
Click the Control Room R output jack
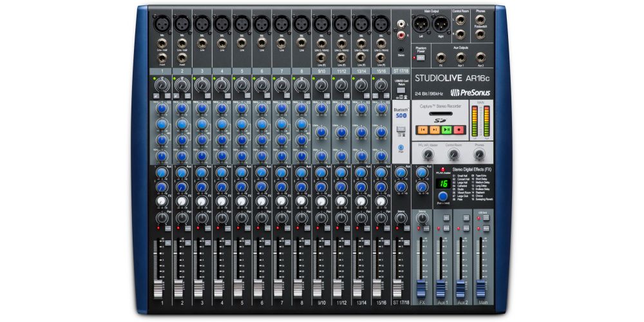tap(460, 34)
